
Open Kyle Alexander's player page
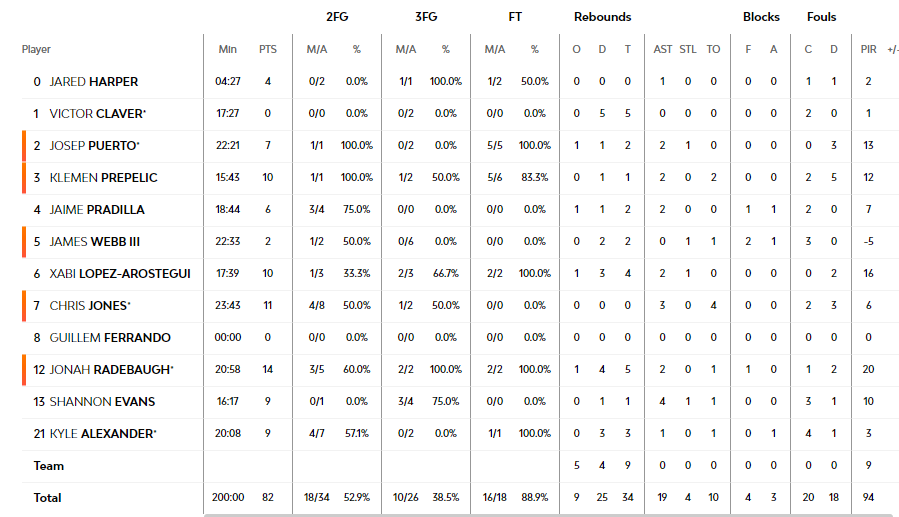point(103,434)
